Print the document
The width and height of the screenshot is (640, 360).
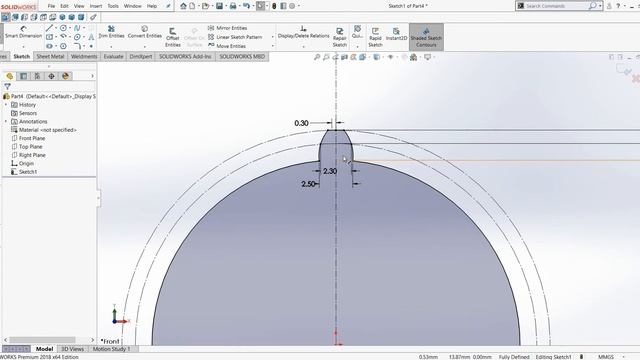pyautogui.click(x=233, y=6)
